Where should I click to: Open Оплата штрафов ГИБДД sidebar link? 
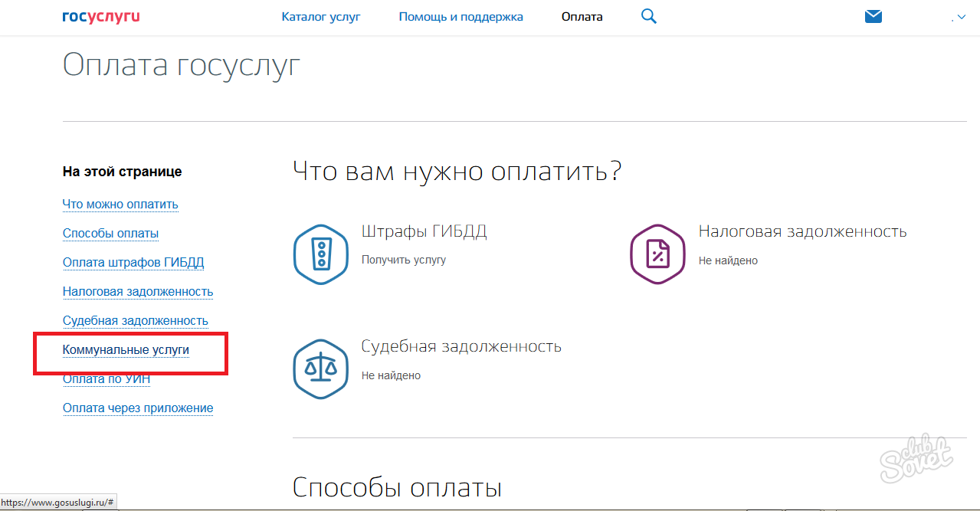(133, 263)
